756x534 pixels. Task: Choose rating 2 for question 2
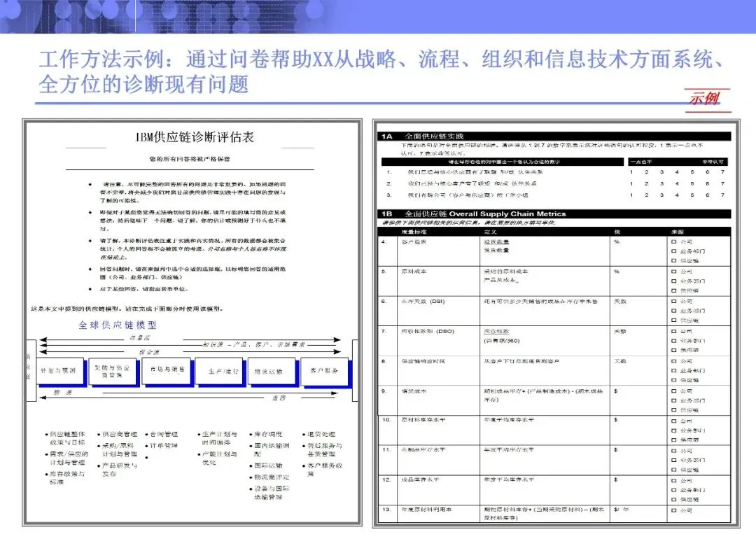click(647, 183)
